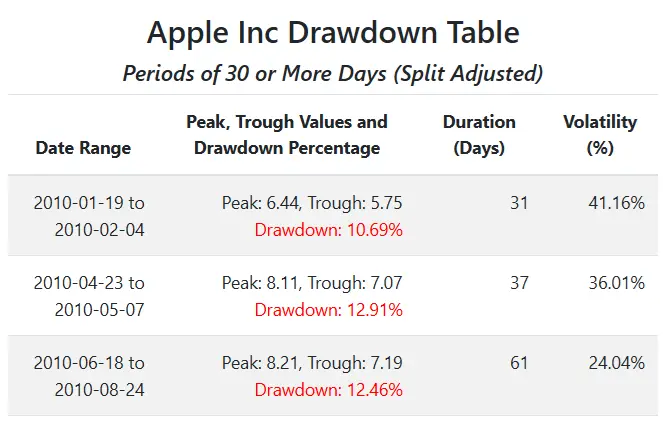Select the 31 days duration cell

click(519, 203)
